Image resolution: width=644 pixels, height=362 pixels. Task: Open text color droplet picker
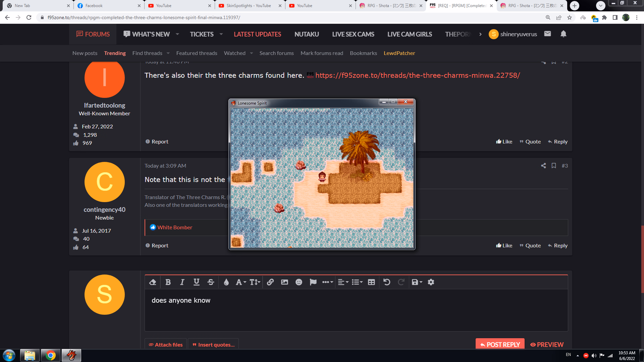(226, 282)
